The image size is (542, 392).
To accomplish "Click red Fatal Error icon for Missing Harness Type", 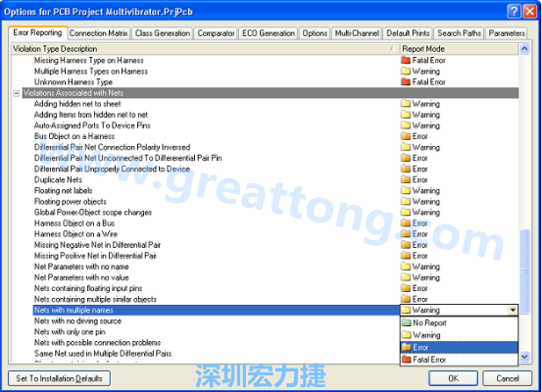I will (406, 60).
